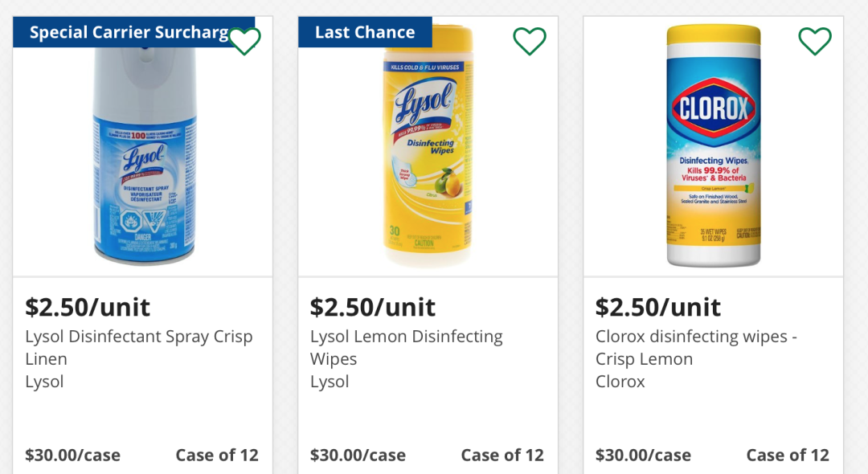Click the Lysol brand under the Lemon Wipes
The height and width of the screenshot is (474, 868).
(x=330, y=382)
